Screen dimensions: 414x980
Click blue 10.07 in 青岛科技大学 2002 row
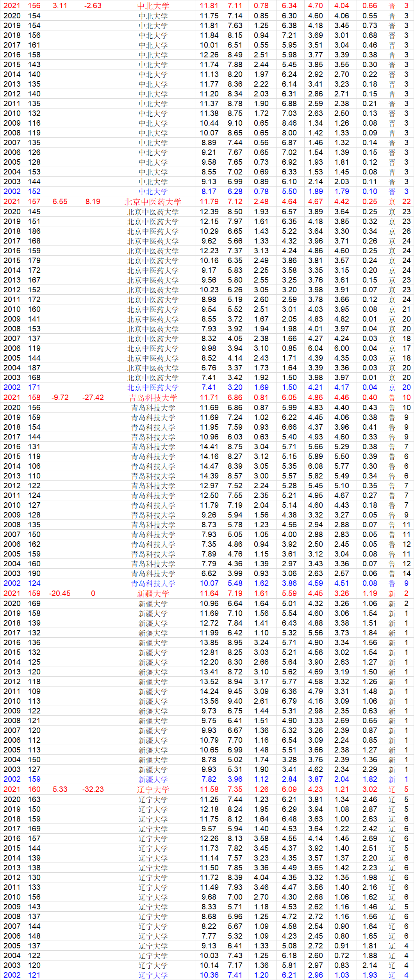209,583
